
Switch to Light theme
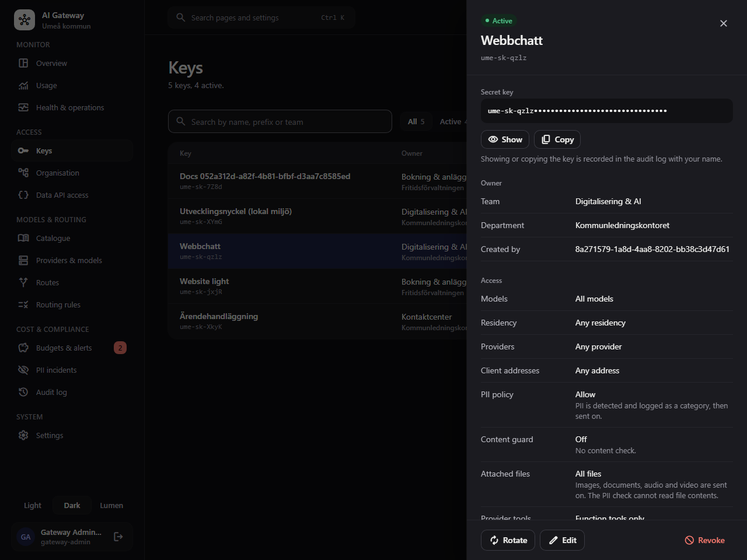coord(33,505)
